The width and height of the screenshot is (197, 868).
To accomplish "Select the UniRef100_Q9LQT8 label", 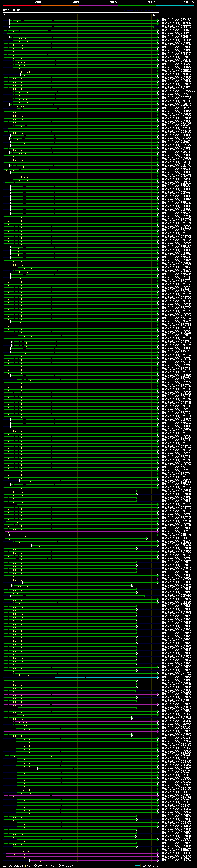I will [x=177, y=176].
